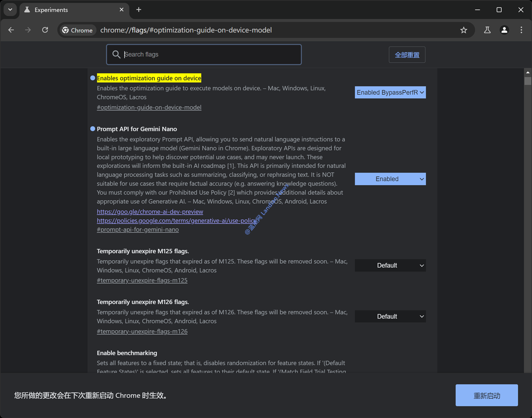Open a new tab with the plus button
532x418 pixels.
[x=139, y=10]
